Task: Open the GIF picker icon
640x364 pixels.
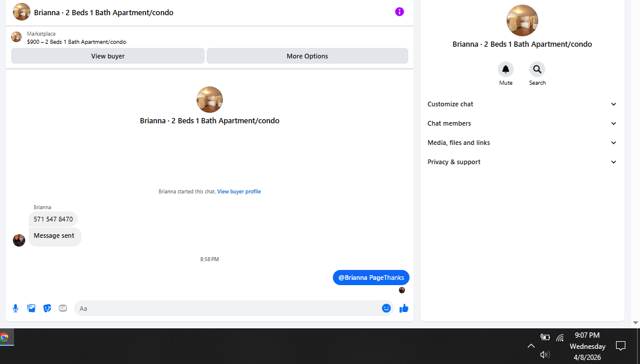Action: pyautogui.click(x=63, y=308)
